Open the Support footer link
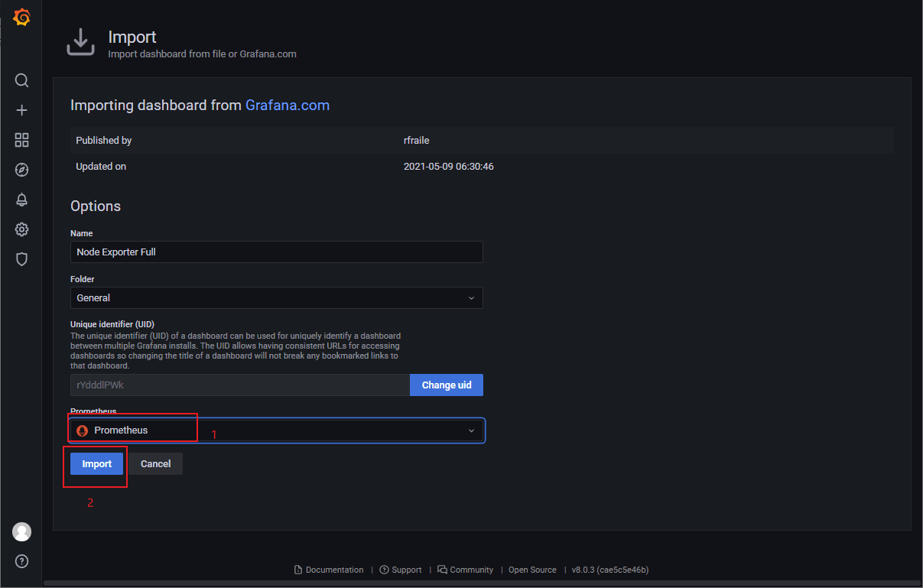Screen dimensions: 923x588 click(401, 570)
